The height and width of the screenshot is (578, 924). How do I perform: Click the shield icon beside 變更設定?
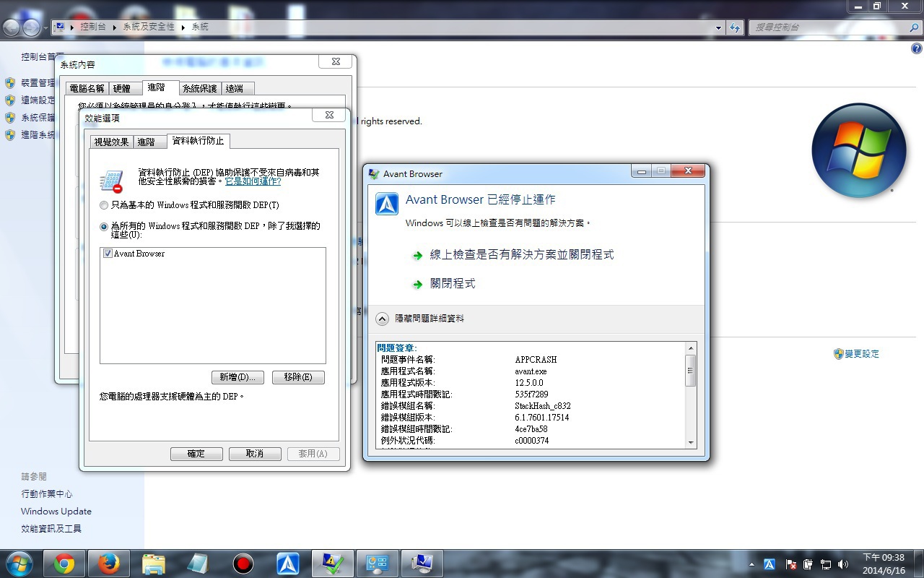[838, 354]
